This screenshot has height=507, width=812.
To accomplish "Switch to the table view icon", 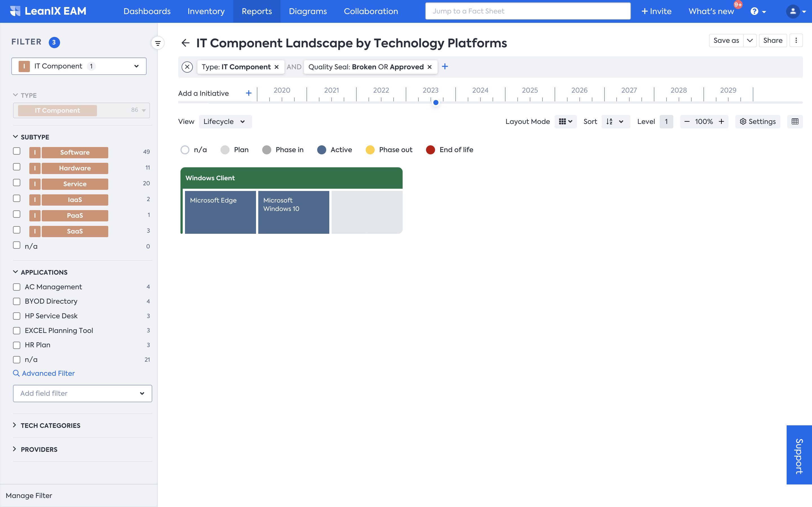I will 795,121.
